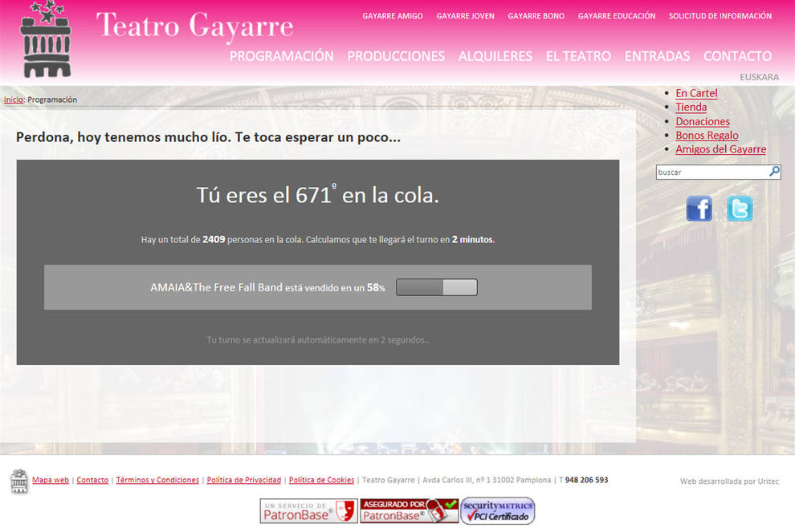The image size is (795, 532).
Task: Open the Alquileres menu
Action: pyautogui.click(x=495, y=56)
